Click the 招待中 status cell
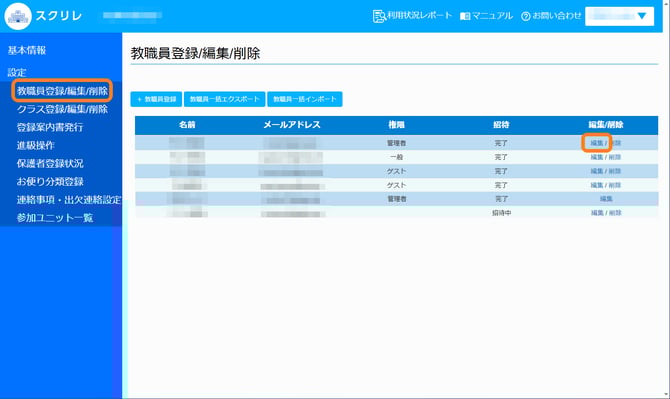This screenshot has height=399, width=670. click(x=501, y=213)
